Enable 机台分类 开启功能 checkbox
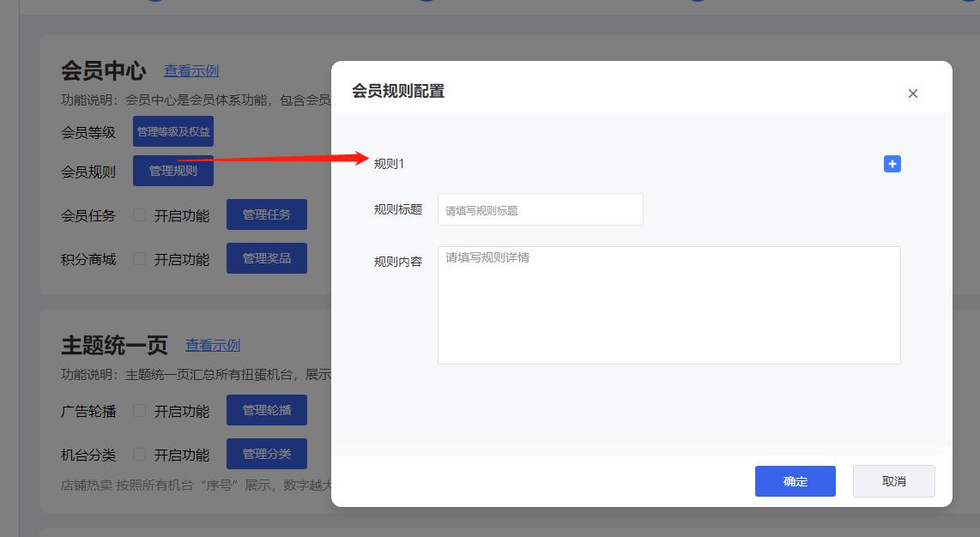The height and width of the screenshot is (537, 980). [139, 455]
